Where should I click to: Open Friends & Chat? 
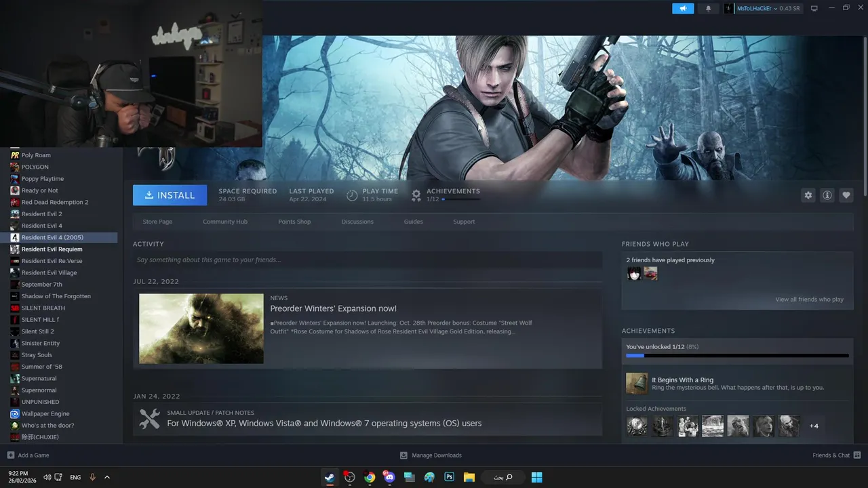click(x=837, y=455)
